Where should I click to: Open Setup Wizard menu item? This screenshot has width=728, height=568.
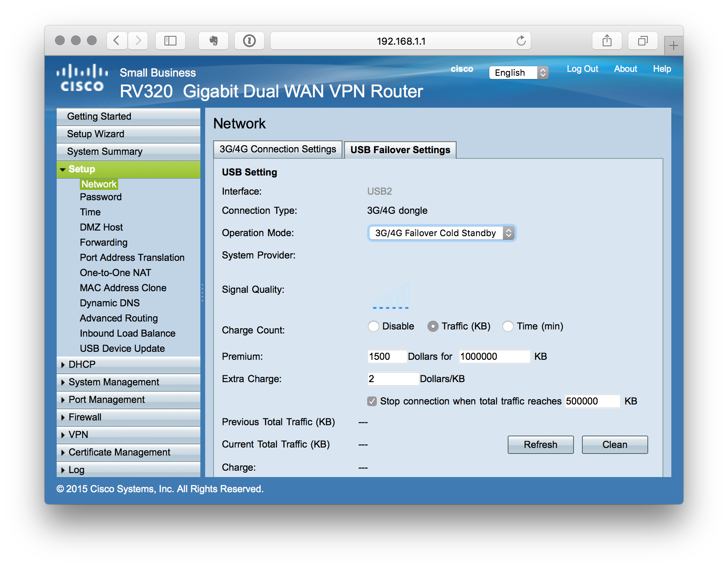point(129,134)
